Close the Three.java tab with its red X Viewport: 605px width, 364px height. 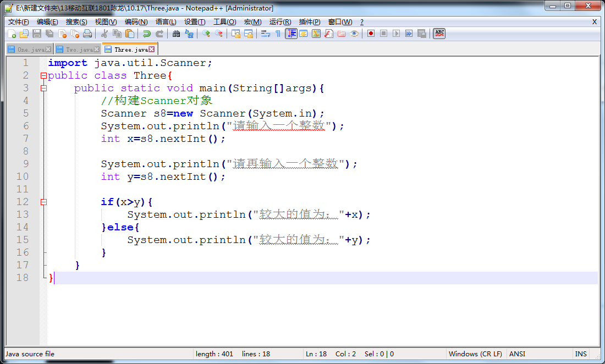tap(152, 49)
